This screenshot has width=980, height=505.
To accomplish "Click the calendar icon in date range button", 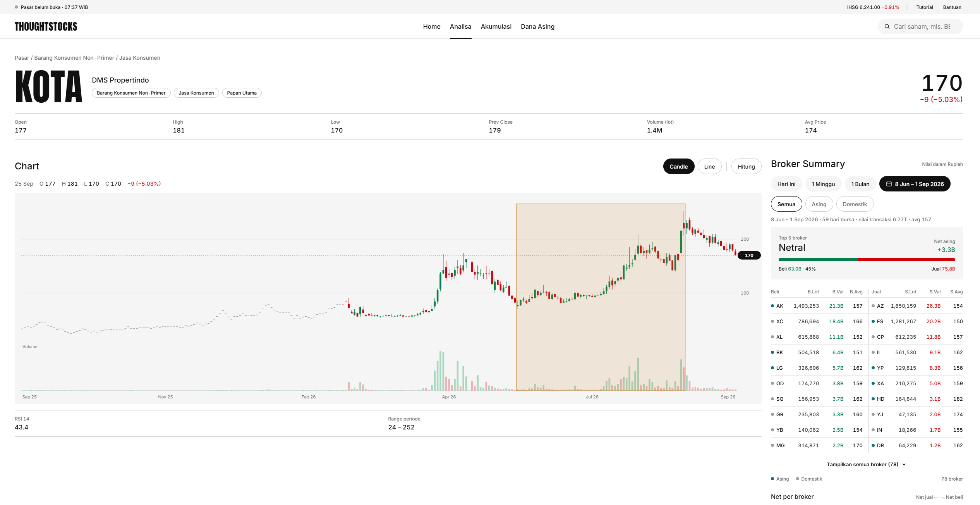I will click(889, 184).
